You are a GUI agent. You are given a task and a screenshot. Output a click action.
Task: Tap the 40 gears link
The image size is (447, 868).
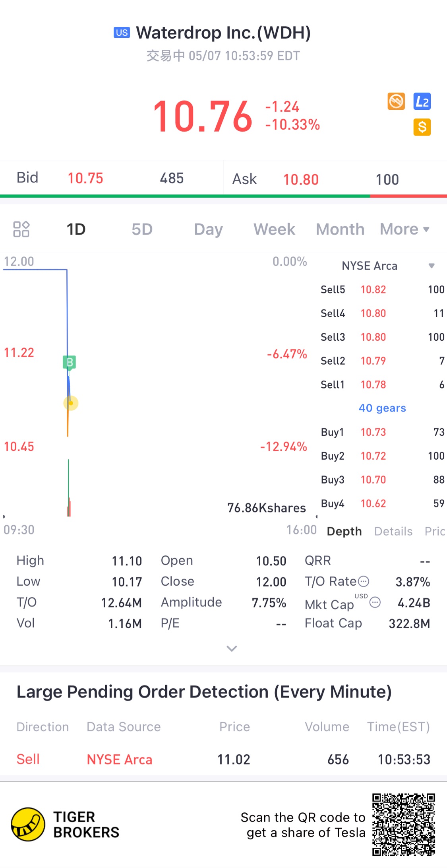point(382,408)
